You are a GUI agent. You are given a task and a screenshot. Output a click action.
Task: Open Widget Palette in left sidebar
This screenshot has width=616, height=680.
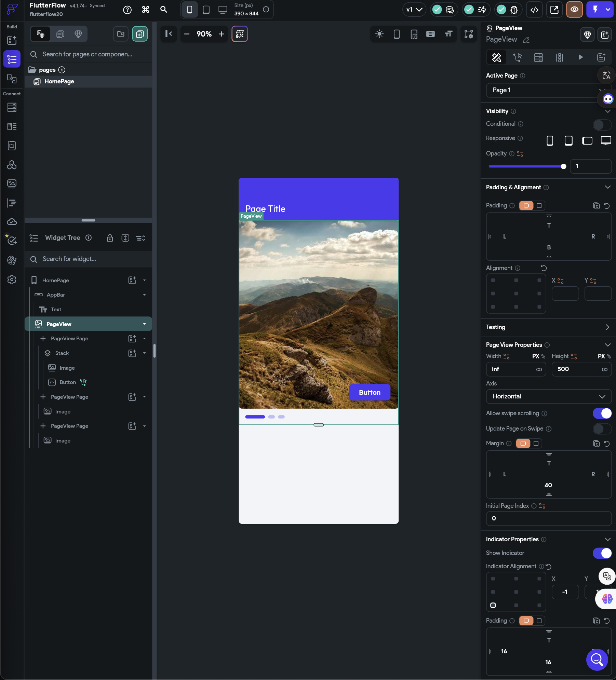pos(12,40)
